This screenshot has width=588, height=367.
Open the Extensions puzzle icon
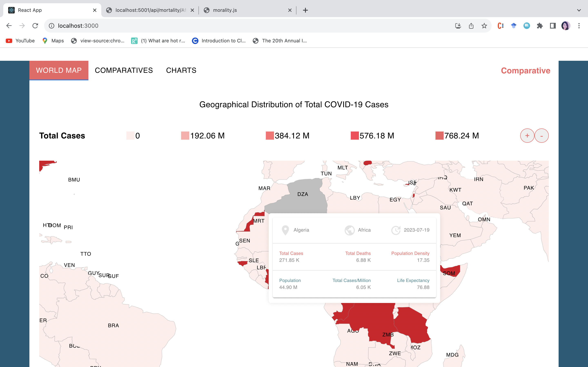(x=540, y=26)
